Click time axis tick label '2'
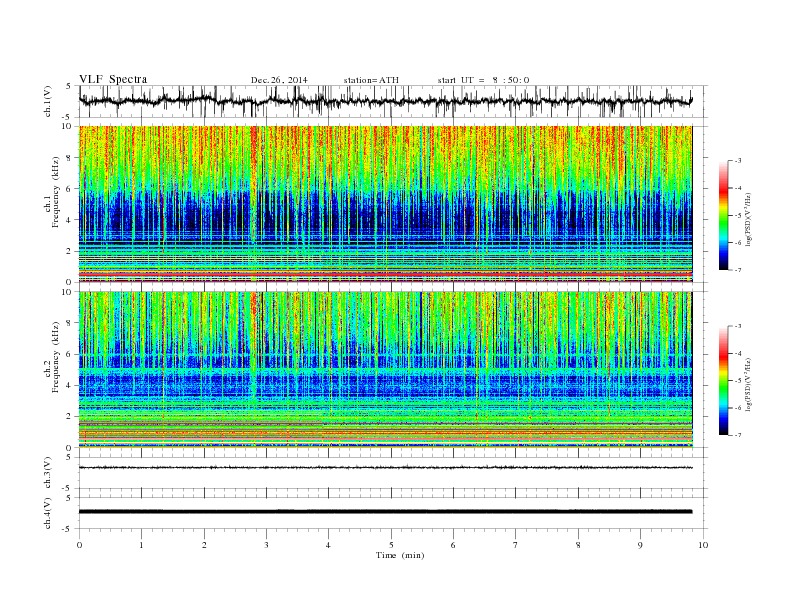Viewport: 792px width, 612px height. tap(204, 545)
